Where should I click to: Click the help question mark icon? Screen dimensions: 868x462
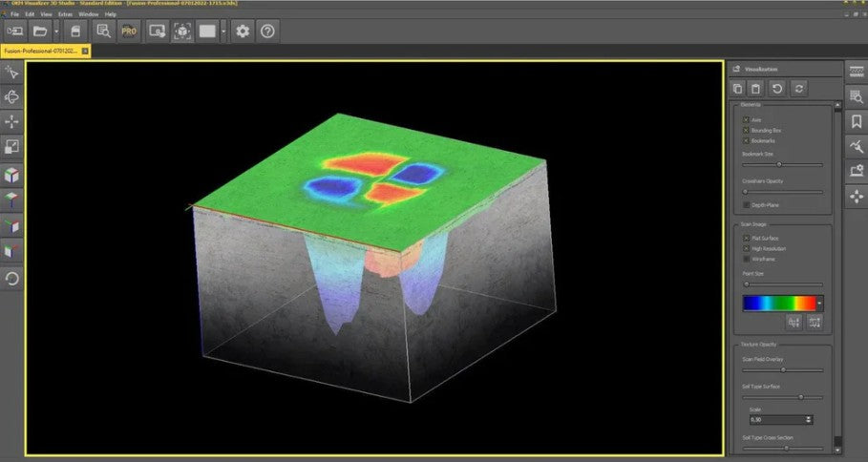point(268,31)
